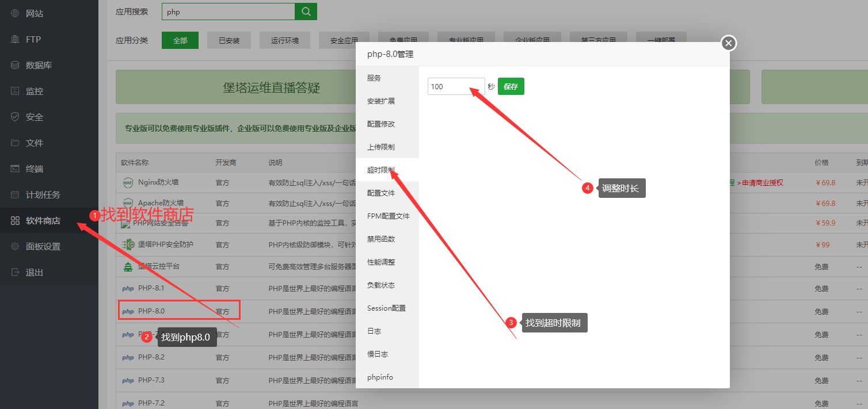This screenshot has height=409, width=868.
Task: Open the Session配置 section
Action: 386,308
